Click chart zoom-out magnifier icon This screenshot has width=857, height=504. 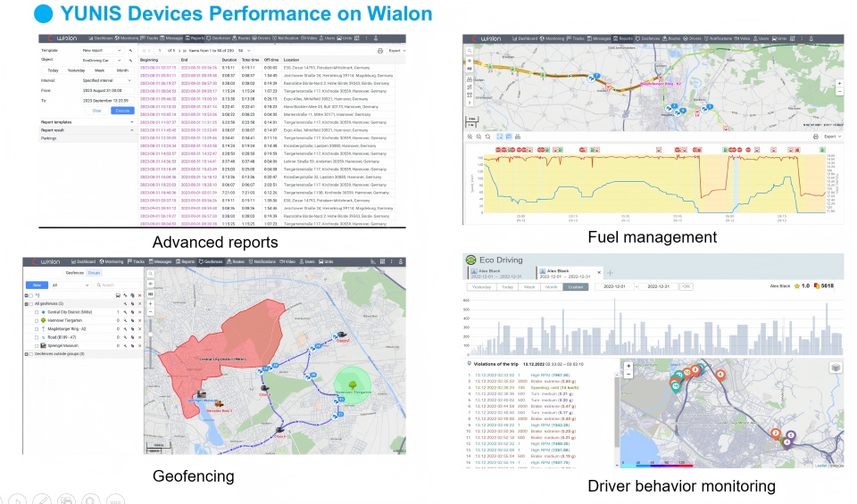(x=478, y=136)
